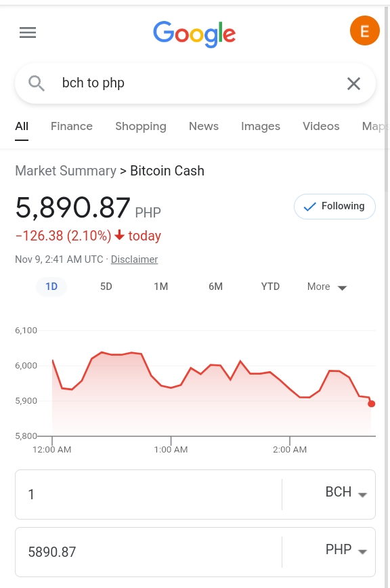The width and height of the screenshot is (390, 588).
Task: Open the BCH currency dropdown
Action: click(x=346, y=492)
